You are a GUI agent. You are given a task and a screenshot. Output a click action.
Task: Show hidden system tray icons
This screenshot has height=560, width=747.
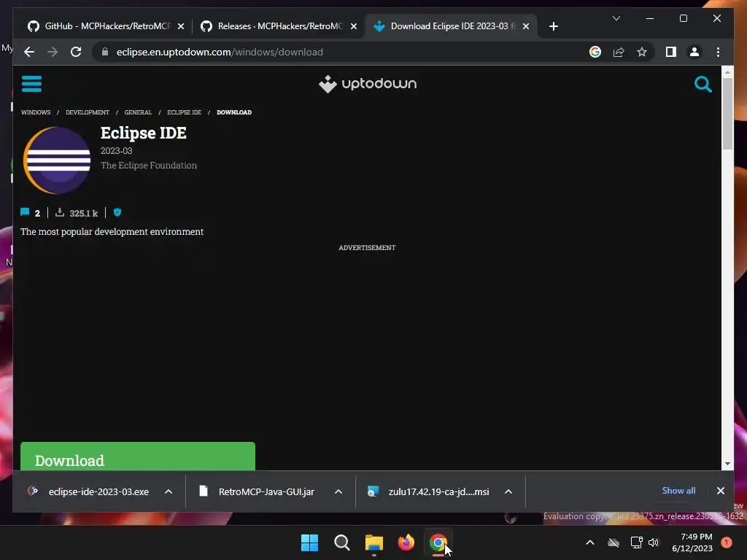[x=589, y=542]
